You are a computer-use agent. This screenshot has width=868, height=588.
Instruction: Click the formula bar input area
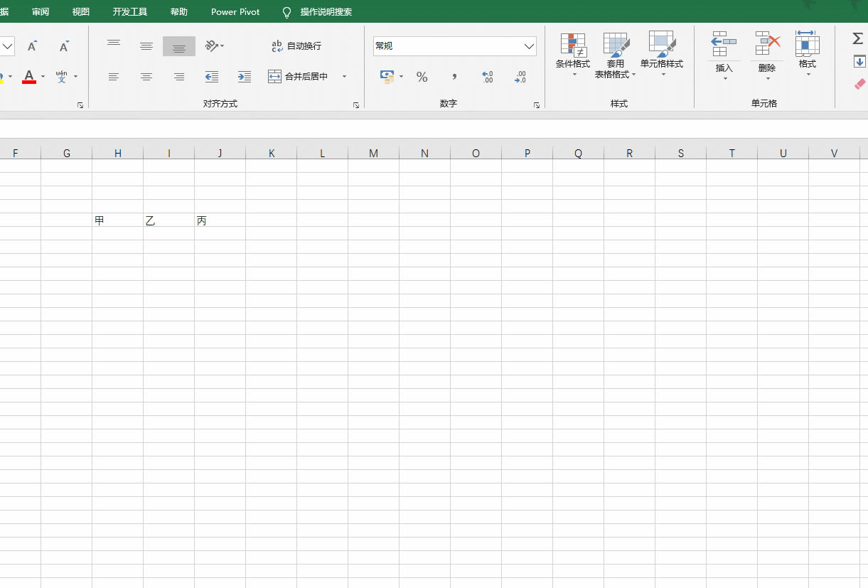click(x=434, y=129)
